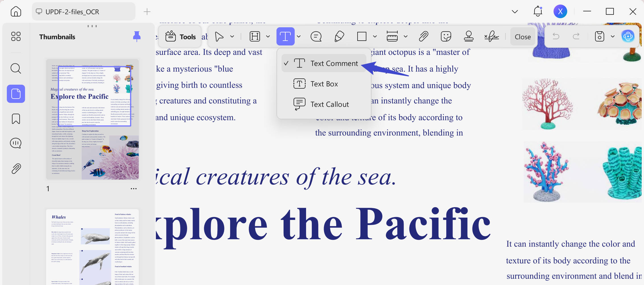Expand the Save options dropdown

[x=613, y=36]
